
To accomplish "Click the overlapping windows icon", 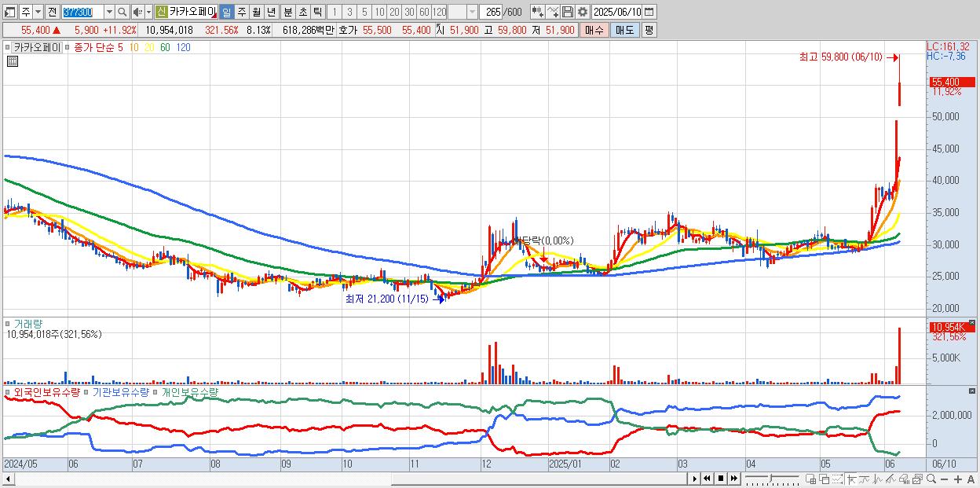I will [x=825, y=479].
